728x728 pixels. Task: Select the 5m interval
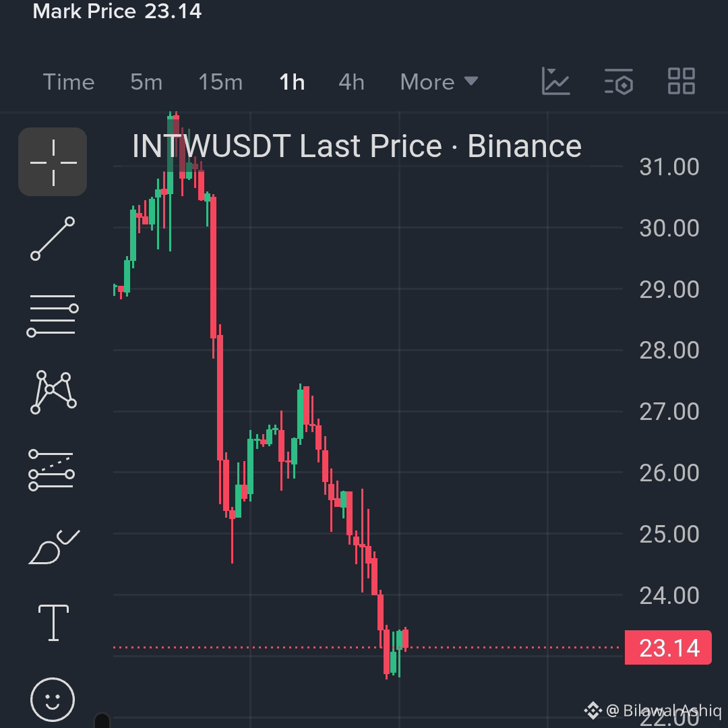click(146, 82)
